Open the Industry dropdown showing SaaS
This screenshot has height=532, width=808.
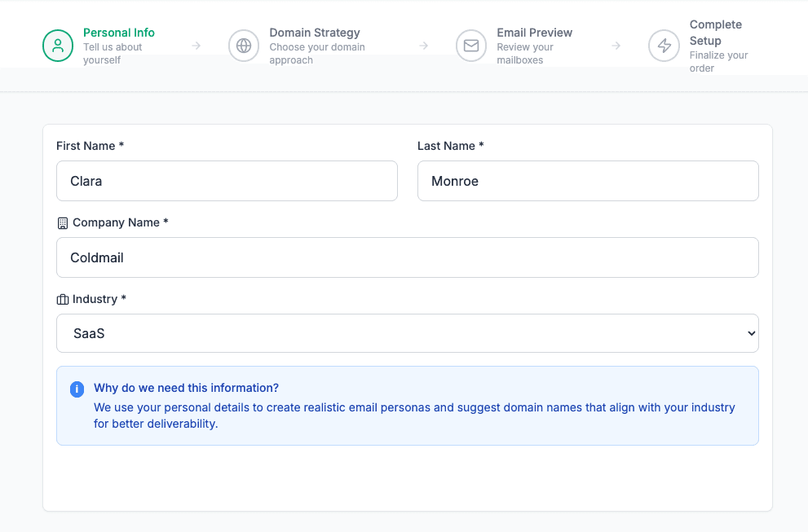click(x=407, y=333)
